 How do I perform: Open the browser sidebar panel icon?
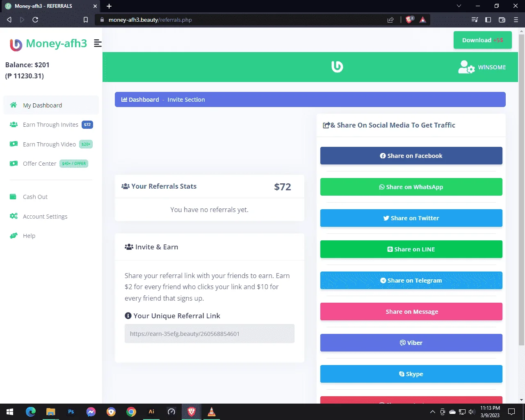(x=488, y=20)
